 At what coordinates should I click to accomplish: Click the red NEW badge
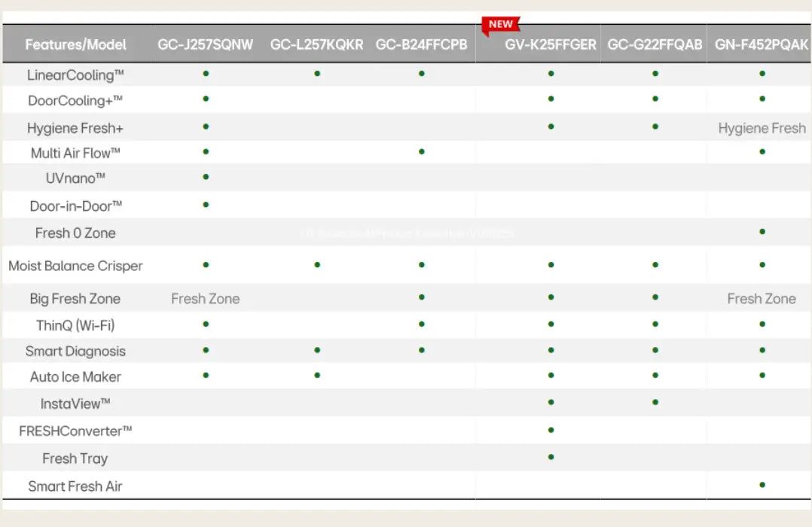(x=500, y=24)
